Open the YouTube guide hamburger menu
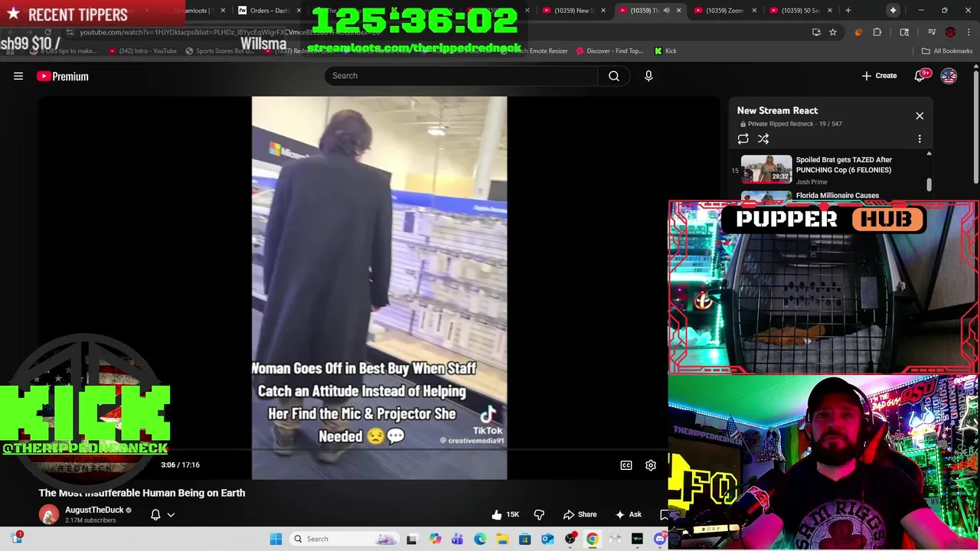The image size is (980, 551). coord(18,76)
